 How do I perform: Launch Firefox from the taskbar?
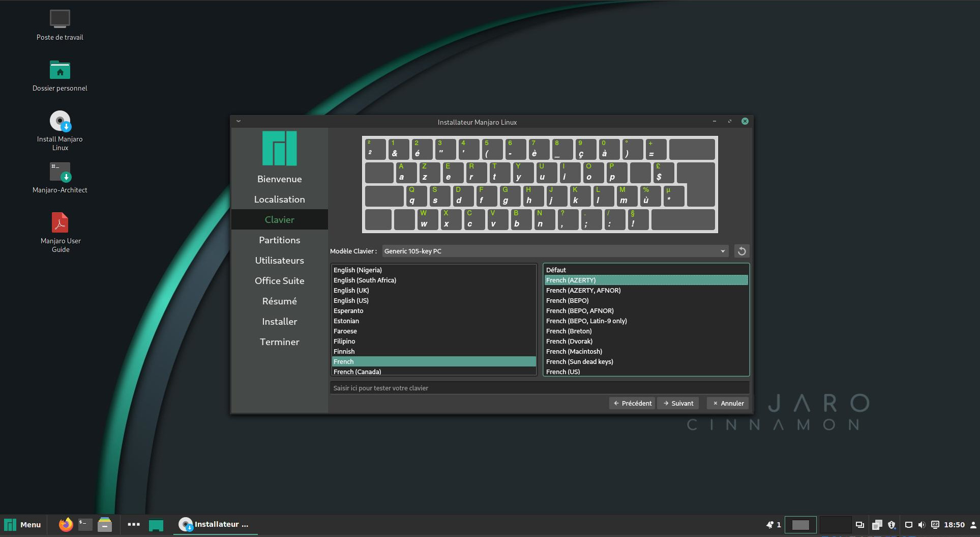[66, 524]
